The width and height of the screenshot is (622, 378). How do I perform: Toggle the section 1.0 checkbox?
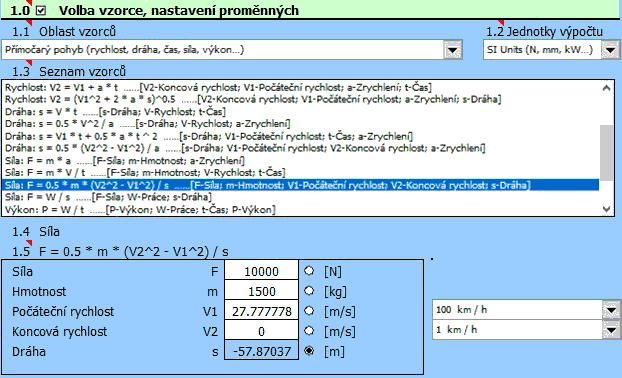[41, 10]
